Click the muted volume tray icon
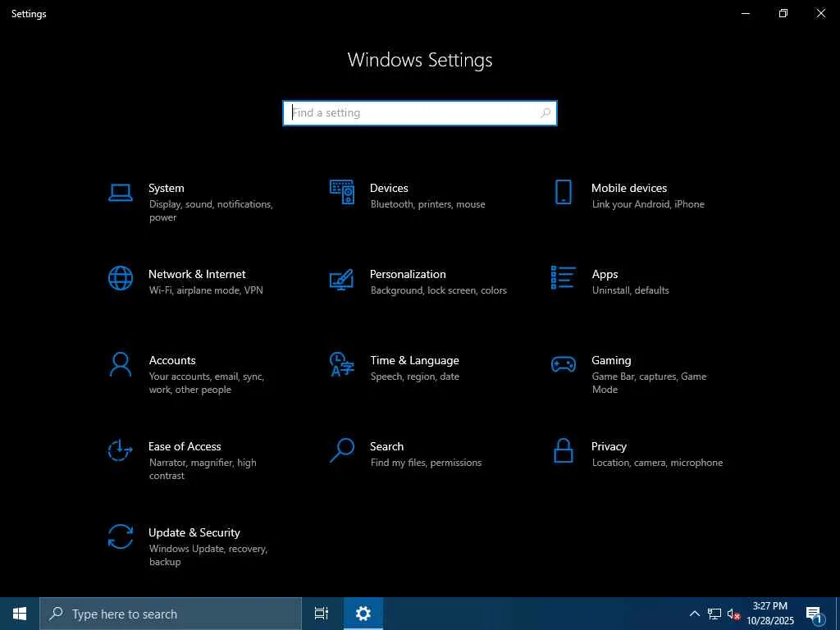 click(x=733, y=614)
